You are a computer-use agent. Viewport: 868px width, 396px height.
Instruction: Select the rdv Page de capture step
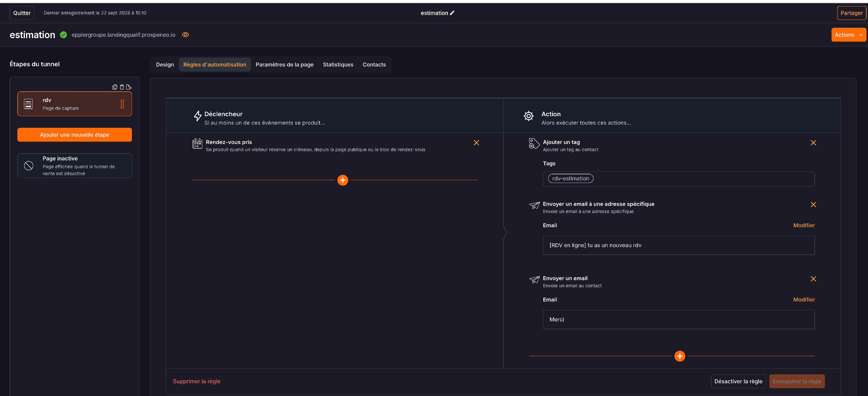pos(74,104)
